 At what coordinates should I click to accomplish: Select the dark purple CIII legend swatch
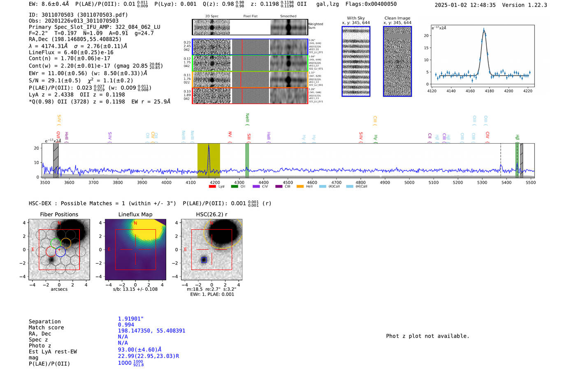coord(279,187)
